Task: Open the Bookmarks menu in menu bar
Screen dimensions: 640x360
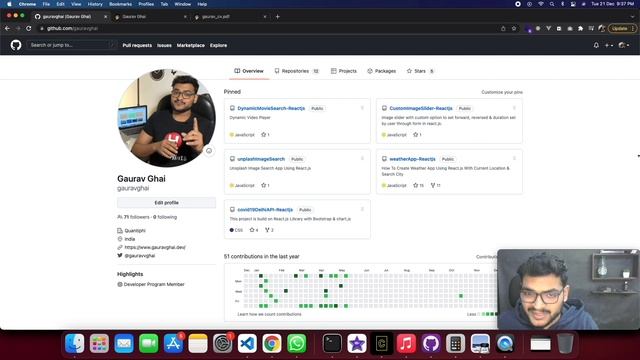Action: click(x=120, y=4)
